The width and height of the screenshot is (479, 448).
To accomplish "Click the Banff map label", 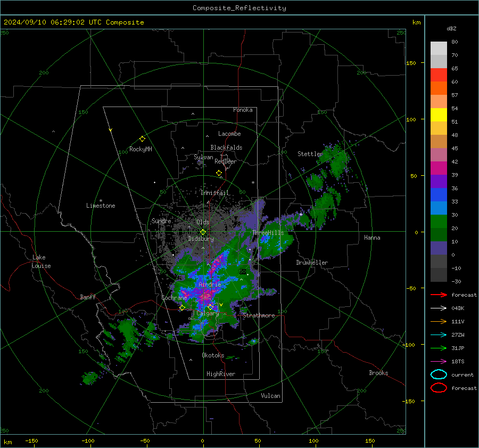I will coord(88,297).
